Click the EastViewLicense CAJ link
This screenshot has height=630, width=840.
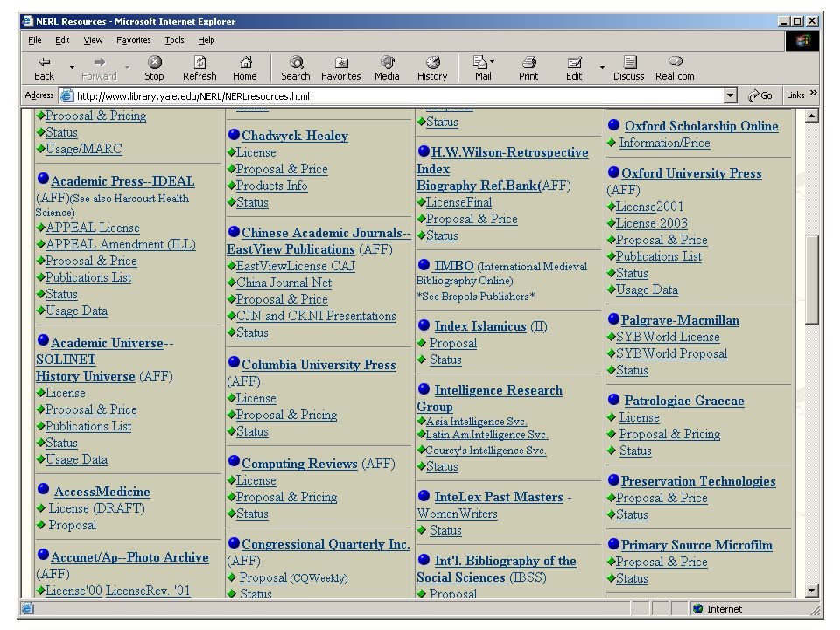pyautogui.click(x=296, y=266)
